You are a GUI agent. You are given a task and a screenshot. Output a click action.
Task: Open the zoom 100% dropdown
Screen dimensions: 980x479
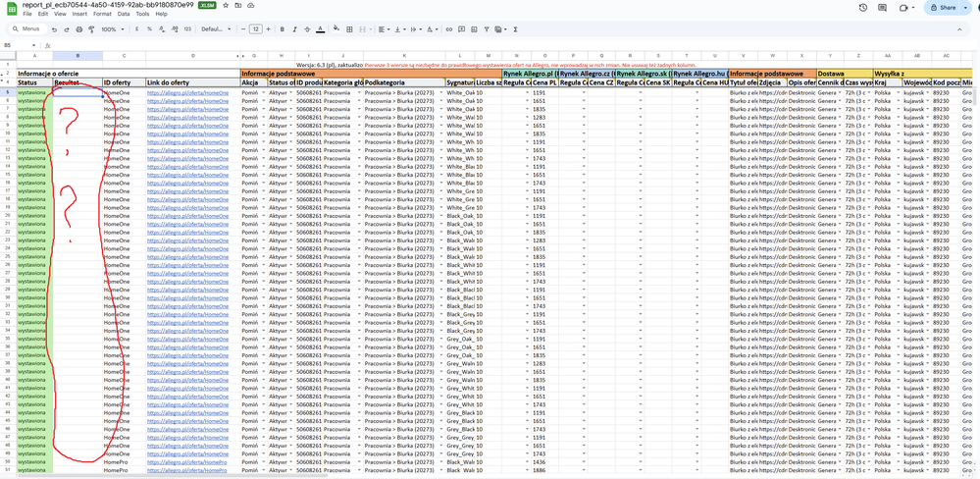tap(111, 29)
